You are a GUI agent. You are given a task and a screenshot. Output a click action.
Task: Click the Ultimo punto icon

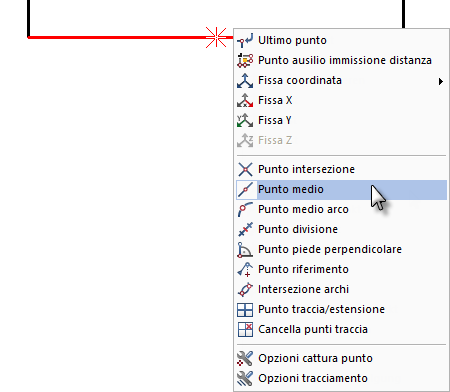point(245,40)
